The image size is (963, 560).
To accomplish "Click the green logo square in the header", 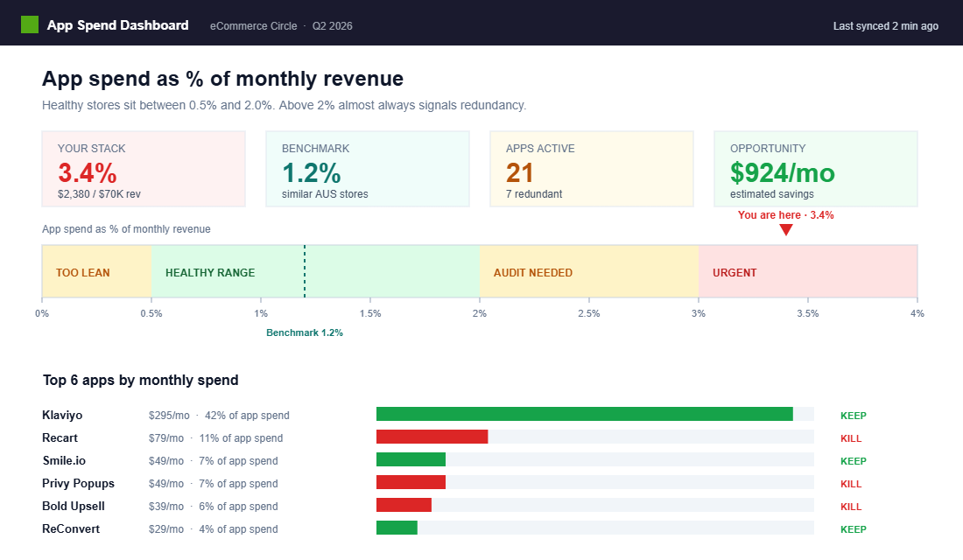I will tap(30, 25).
